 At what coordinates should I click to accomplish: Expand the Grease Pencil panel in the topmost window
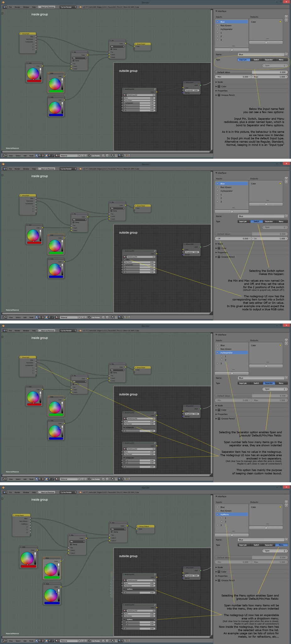pyautogui.click(x=226, y=95)
